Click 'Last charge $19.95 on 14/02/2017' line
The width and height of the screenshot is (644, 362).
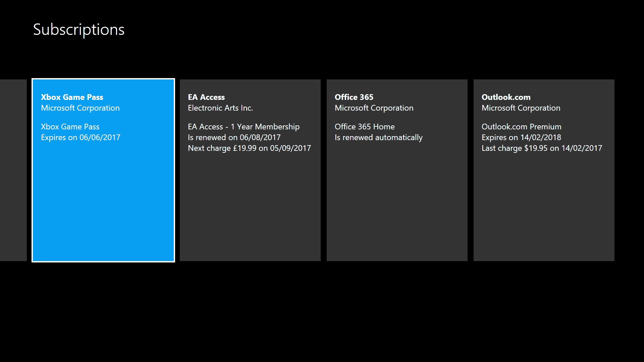pos(542,148)
